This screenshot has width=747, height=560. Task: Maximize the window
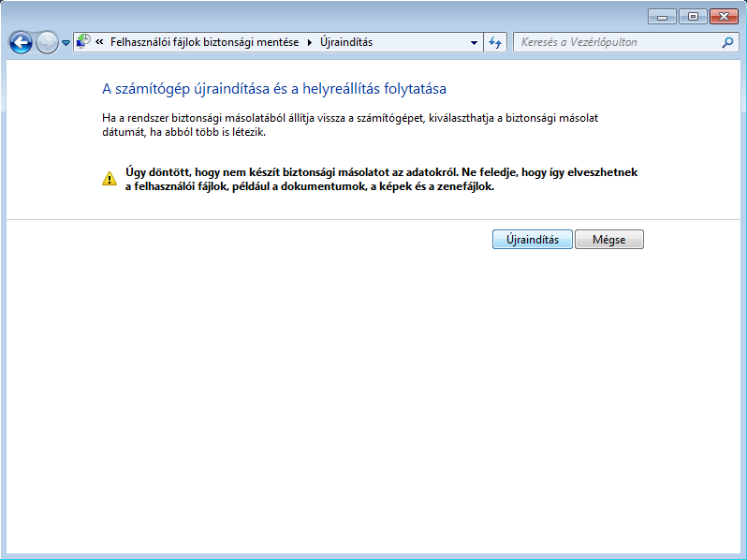click(693, 17)
